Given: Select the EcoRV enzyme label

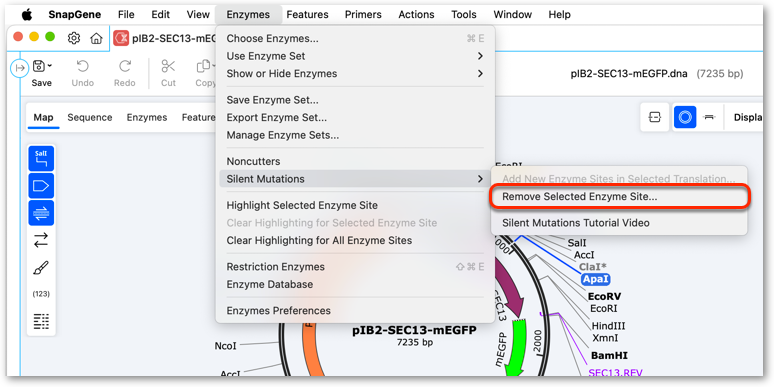Looking at the screenshot, I should coord(605,297).
